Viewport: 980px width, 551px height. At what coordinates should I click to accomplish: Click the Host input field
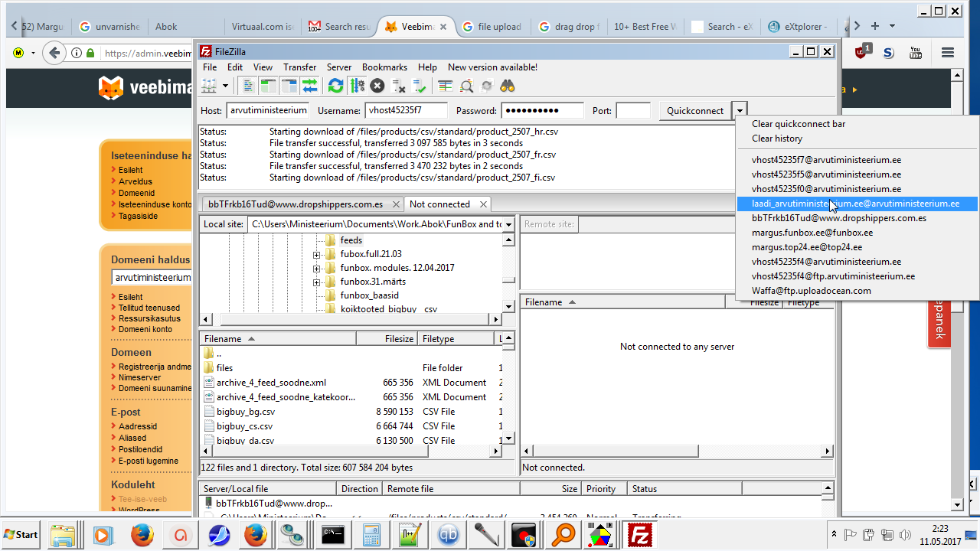[268, 111]
